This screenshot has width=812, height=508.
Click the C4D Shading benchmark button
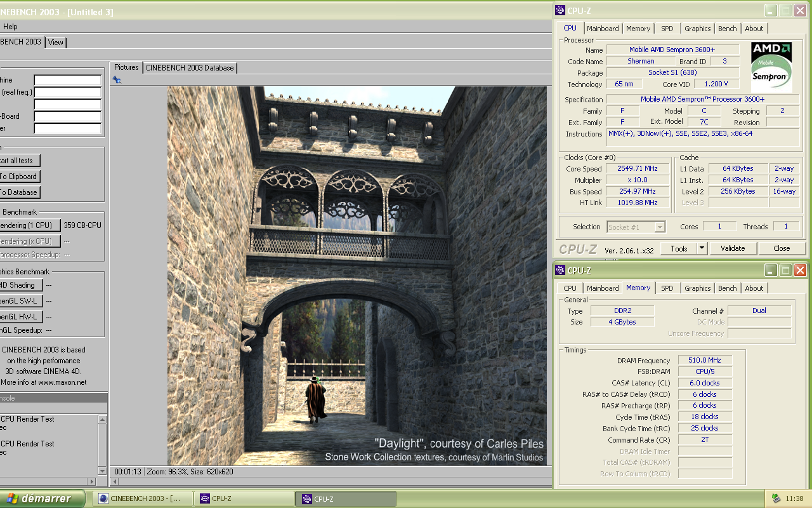tap(21, 285)
